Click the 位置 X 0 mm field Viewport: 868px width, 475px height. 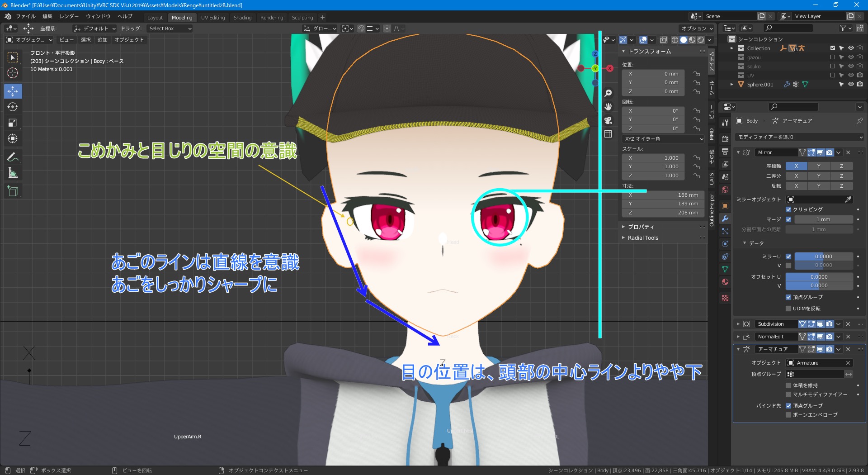[x=653, y=74]
